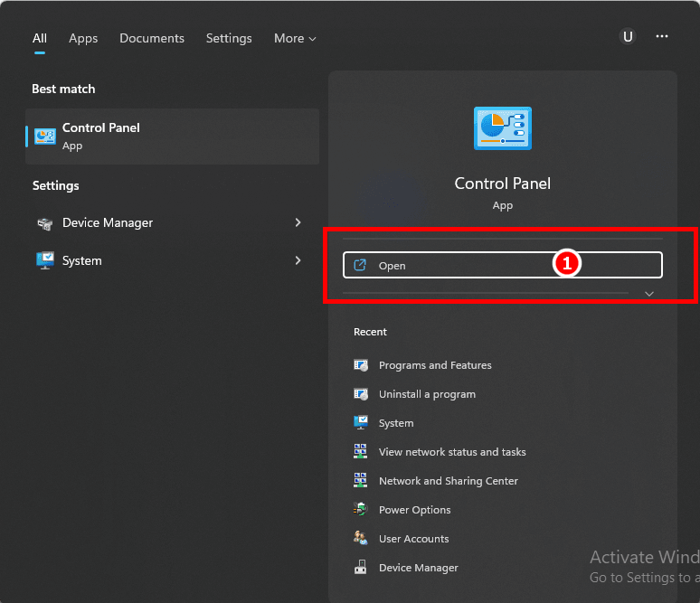Click View network status and tasks icon
Viewport: 700px width, 603px height.
(x=361, y=451)
